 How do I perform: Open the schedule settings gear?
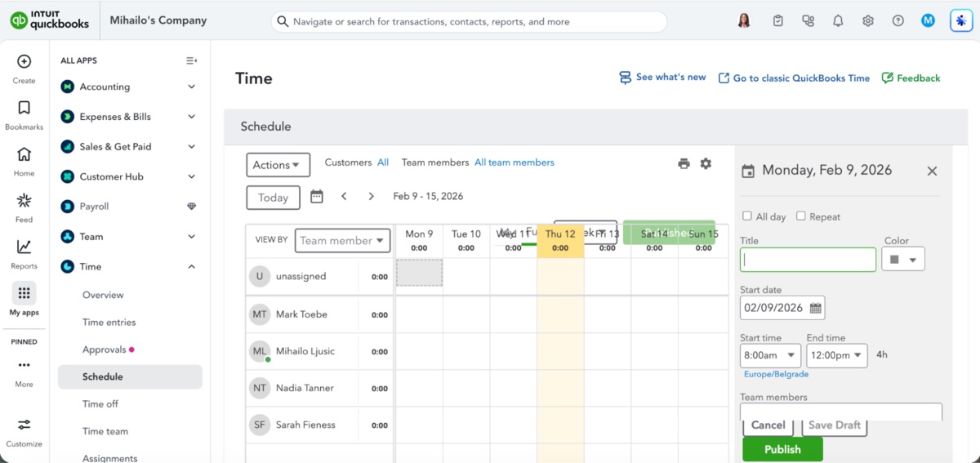point(706,163)
